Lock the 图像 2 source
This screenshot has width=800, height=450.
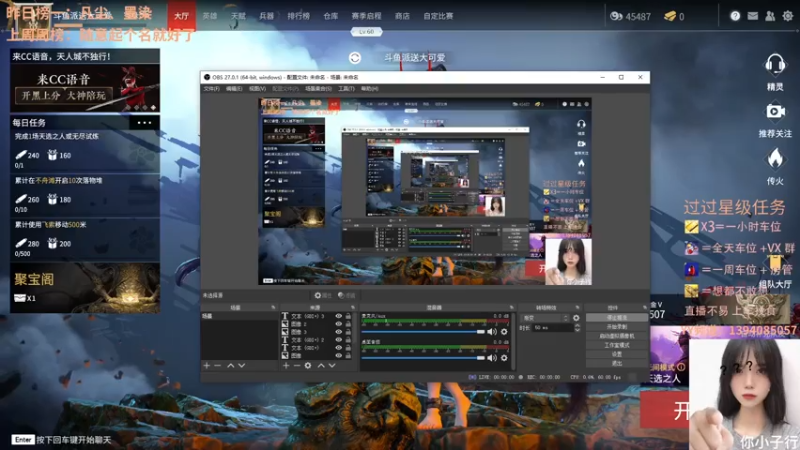coord(348,324)
